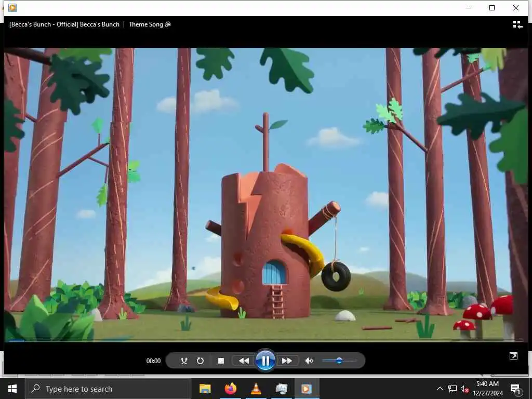The height and width of the screenshot is (399, 532).
Task: Stop playback with the square stop button
Action: tap(221, 361)
